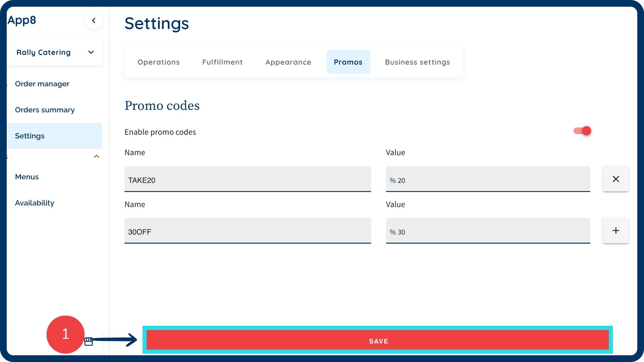Image resolution: width=644 pixels, height=362 pixels.
Task: Select the Promos tab
Action: pos(348,62)
